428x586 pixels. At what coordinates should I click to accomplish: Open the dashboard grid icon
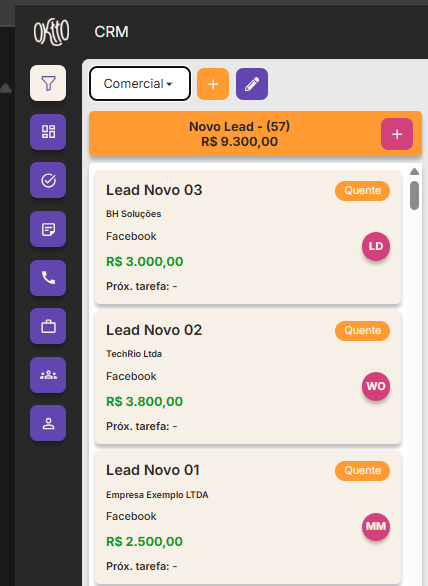pos(48,132)
